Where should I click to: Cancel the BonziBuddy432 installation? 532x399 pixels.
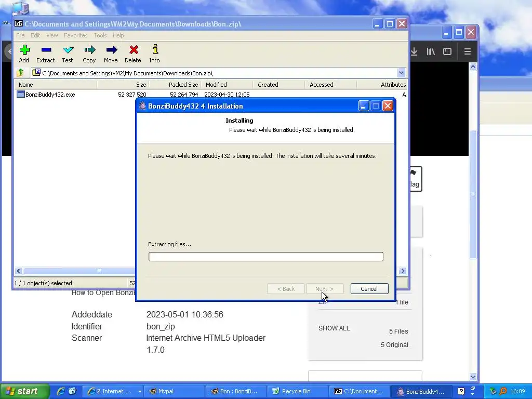(x=369, y=289)
